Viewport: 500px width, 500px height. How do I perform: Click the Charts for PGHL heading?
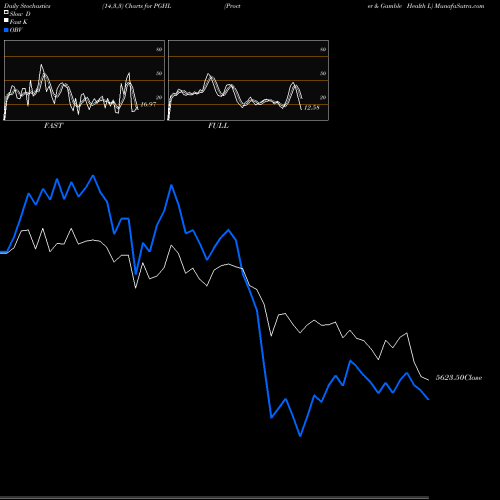point(148,6)
